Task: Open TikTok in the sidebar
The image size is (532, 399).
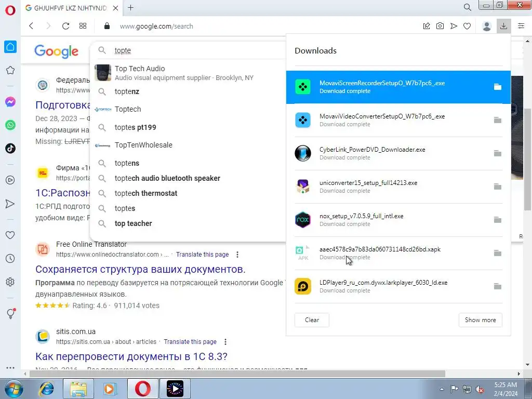Action: coord(10,148)
